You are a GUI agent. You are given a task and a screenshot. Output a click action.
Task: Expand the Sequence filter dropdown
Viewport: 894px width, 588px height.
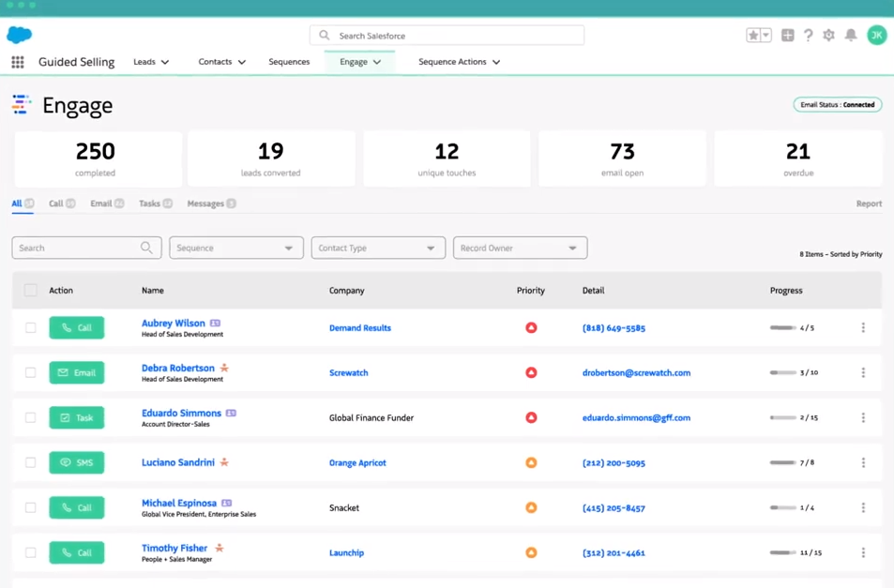[x=236, y=249]
